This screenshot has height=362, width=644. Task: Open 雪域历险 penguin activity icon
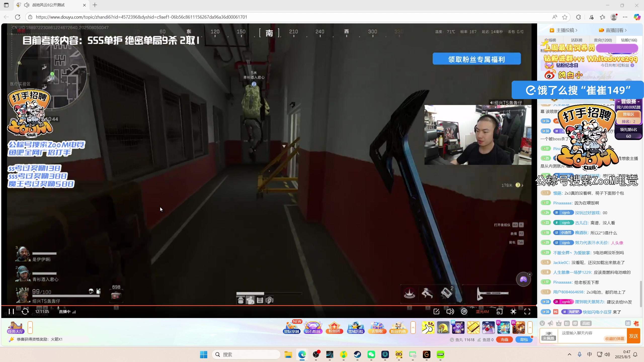pyautogui.click(x=356, y=328)
